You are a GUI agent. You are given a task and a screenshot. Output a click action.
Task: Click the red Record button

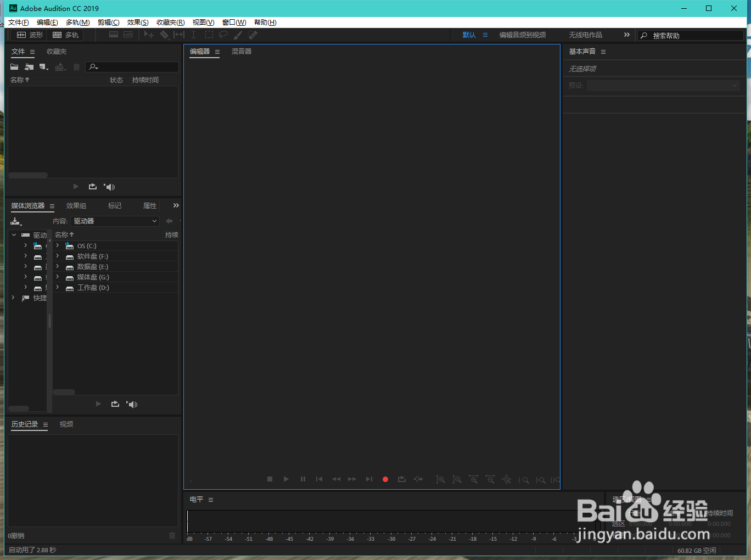(x=385, y=479)
